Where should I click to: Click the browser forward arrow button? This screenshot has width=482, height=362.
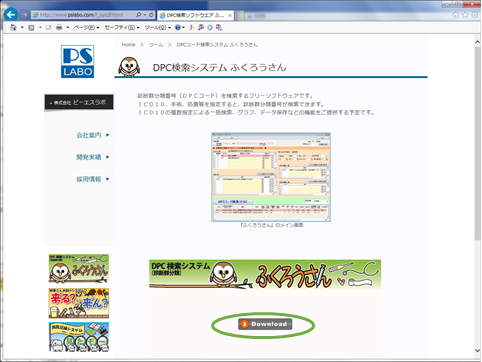pos(24,15)
